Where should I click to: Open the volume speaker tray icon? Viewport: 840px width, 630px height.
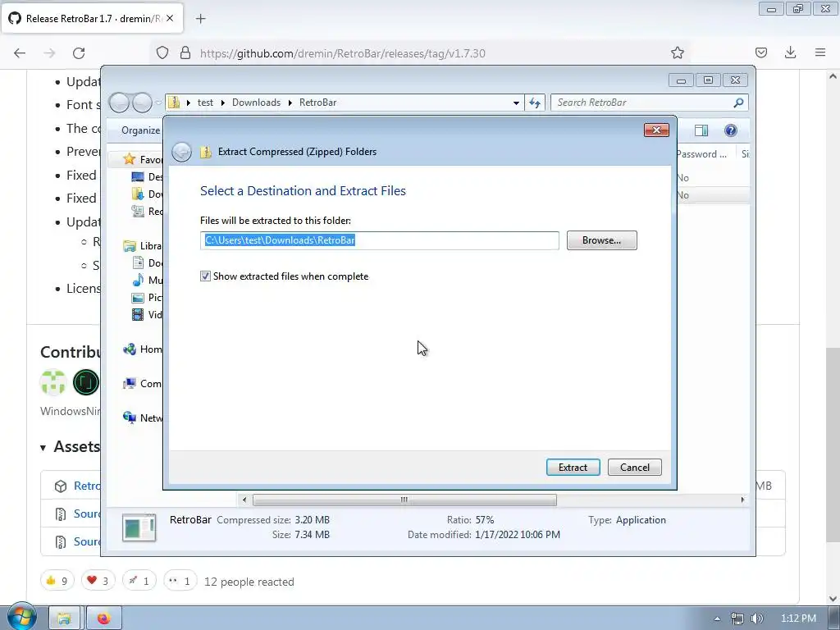pyautogui.click(x=756, y=619)
